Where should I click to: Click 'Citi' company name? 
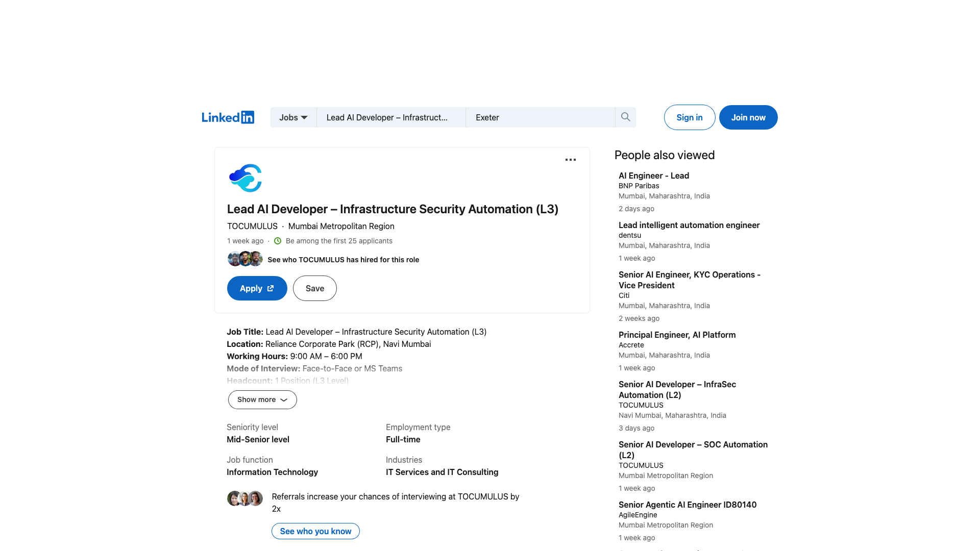pos(624,295)
